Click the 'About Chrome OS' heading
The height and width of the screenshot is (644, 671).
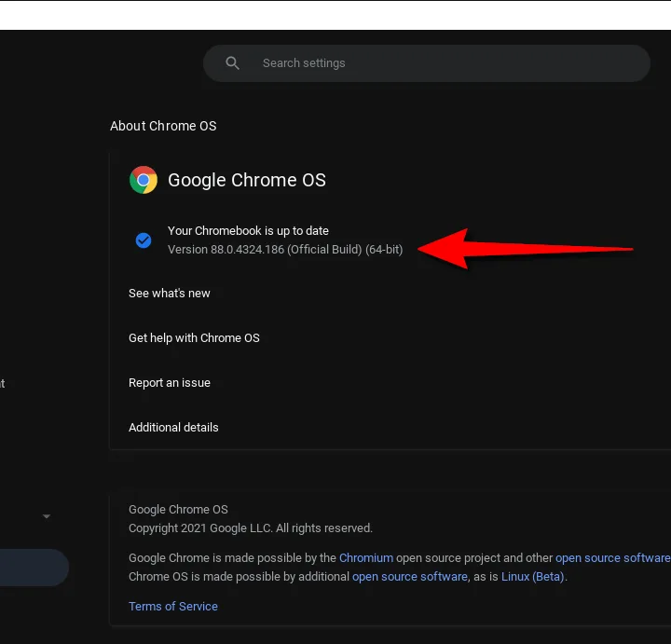pyautogui.click(x=163, y=126)
